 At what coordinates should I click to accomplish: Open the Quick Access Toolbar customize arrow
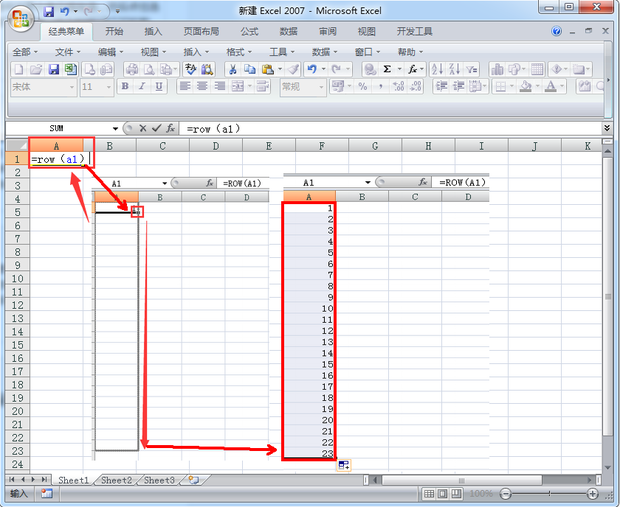tap(117, 11)
